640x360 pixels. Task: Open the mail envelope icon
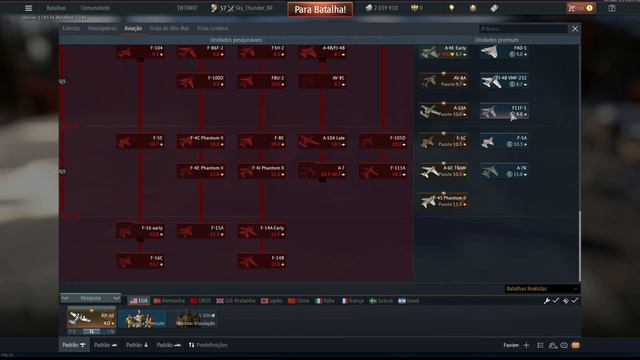coord(576,345)
